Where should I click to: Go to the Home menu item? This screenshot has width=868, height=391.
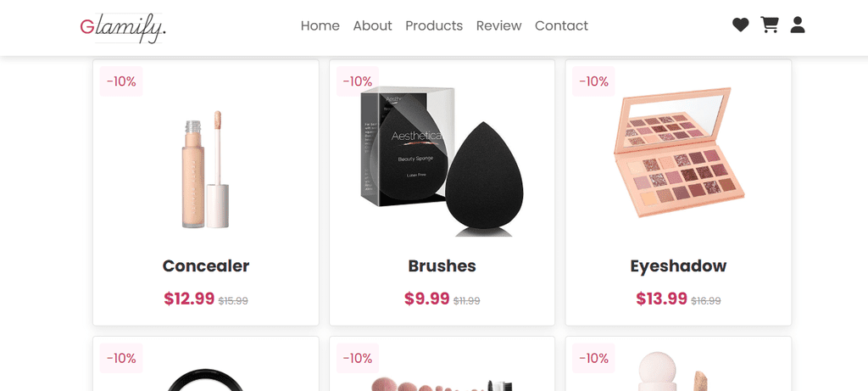pyautogui.click(x=320, y=25)
